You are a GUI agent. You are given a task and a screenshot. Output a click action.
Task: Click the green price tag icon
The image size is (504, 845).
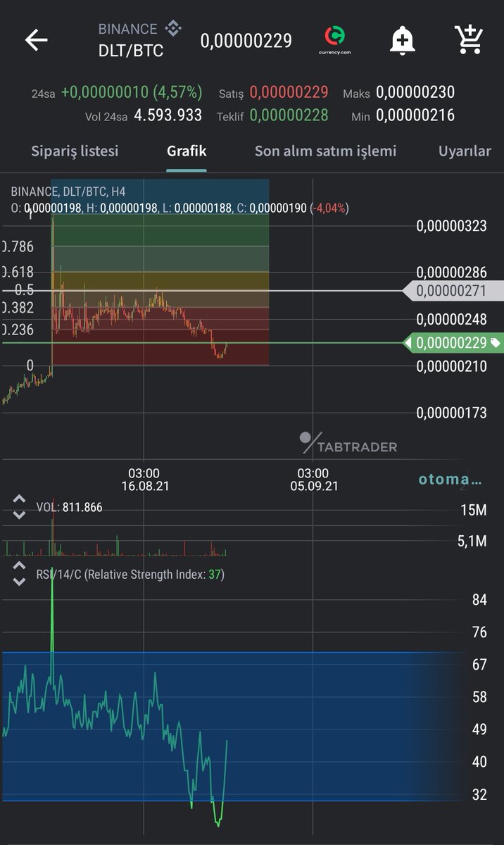pos(496,343)
